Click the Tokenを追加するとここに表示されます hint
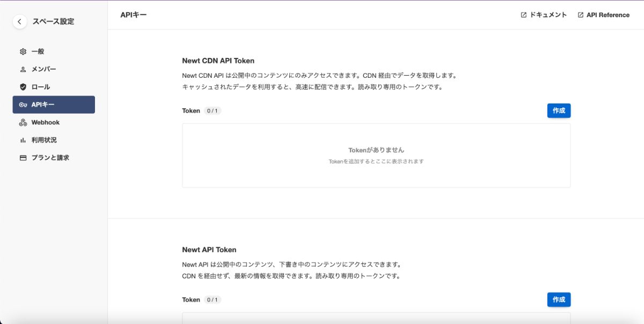Viewport: 644px width, 324px height. click(x=376, y=161)
